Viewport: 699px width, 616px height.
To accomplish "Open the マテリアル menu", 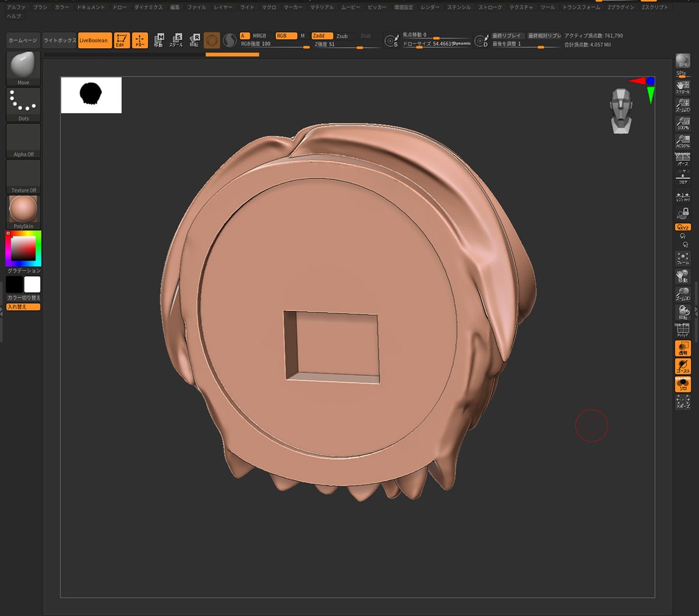I will (x=322, y=8).
